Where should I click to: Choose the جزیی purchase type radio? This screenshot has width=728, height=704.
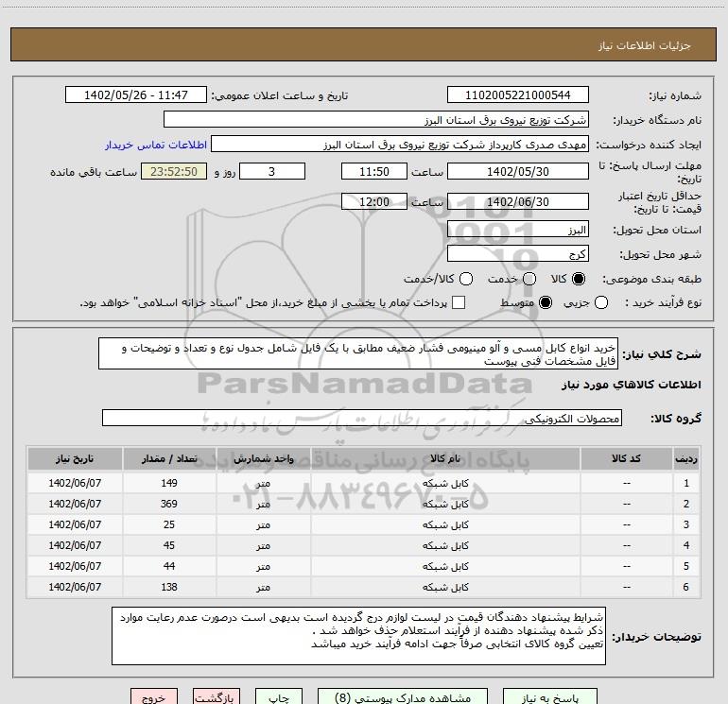601,302
